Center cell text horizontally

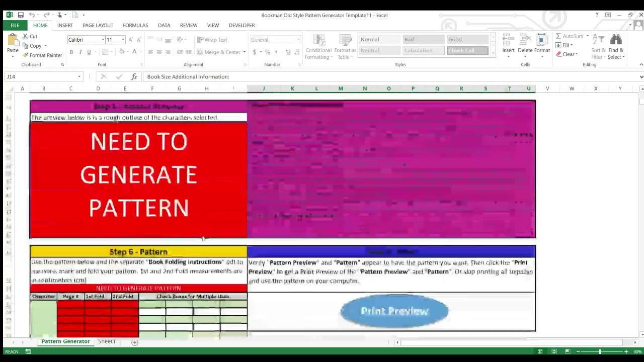pyautogui.click(x=159, y=52)
